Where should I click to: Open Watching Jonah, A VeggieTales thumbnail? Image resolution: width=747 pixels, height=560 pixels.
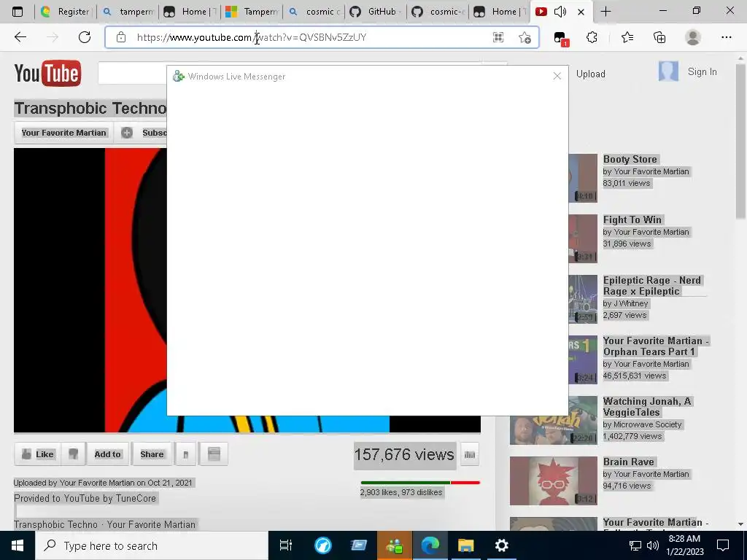pos(553,421)
